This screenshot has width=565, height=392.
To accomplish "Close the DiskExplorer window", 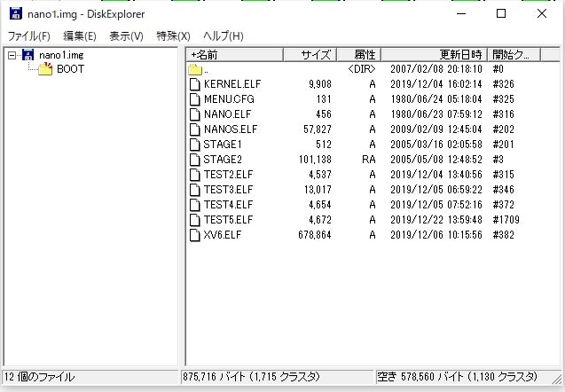I will pos(542,13).
